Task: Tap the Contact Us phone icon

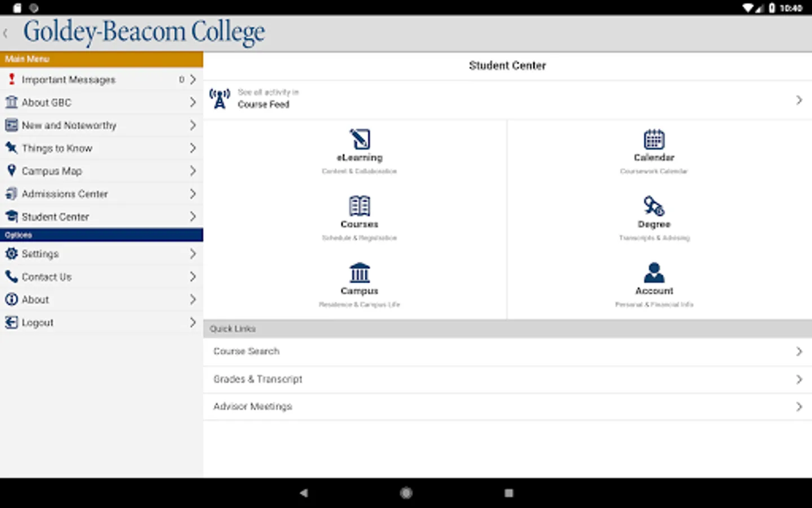Action: [x=11, y=277]
